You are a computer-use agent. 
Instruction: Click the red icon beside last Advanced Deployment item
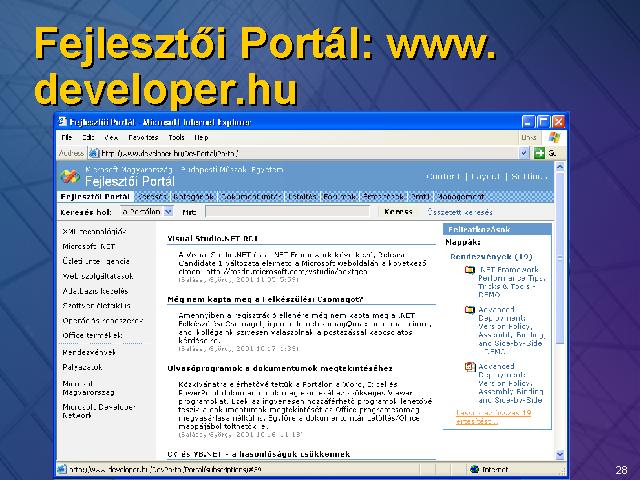click(x=470, y=367)
